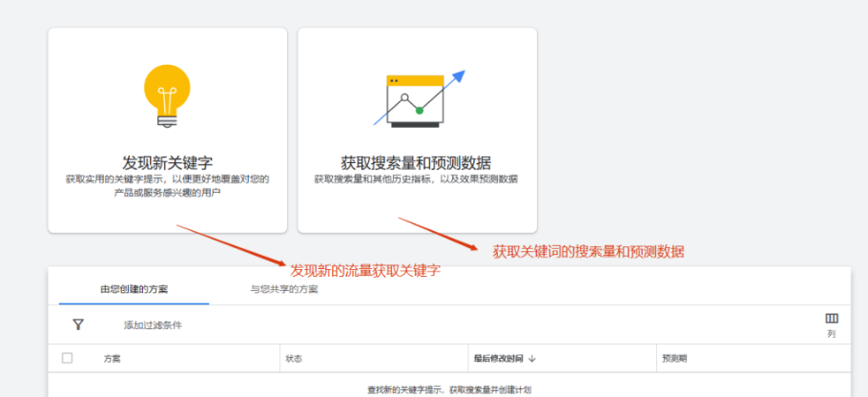Click the 添加过滤条件 filter field
The width and height of the screenshot is (868, 397).
click(153, 325)
